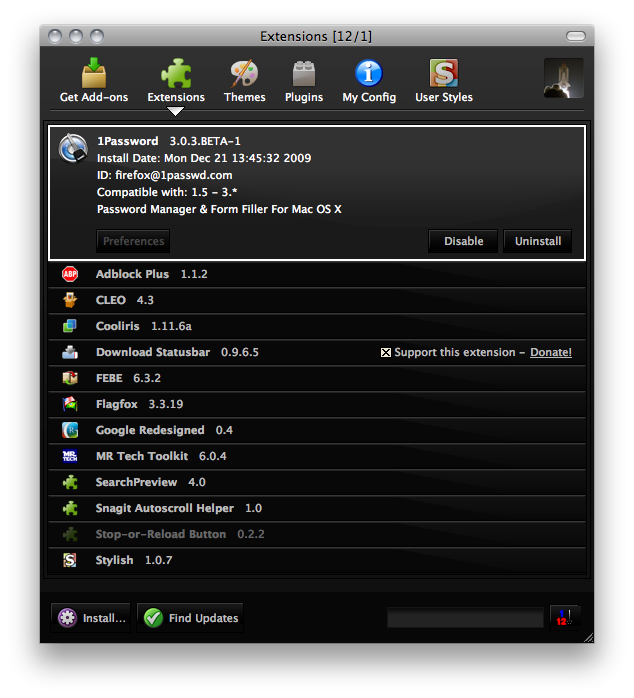
Task: Open the Donate! link
Action: (551, 352)
